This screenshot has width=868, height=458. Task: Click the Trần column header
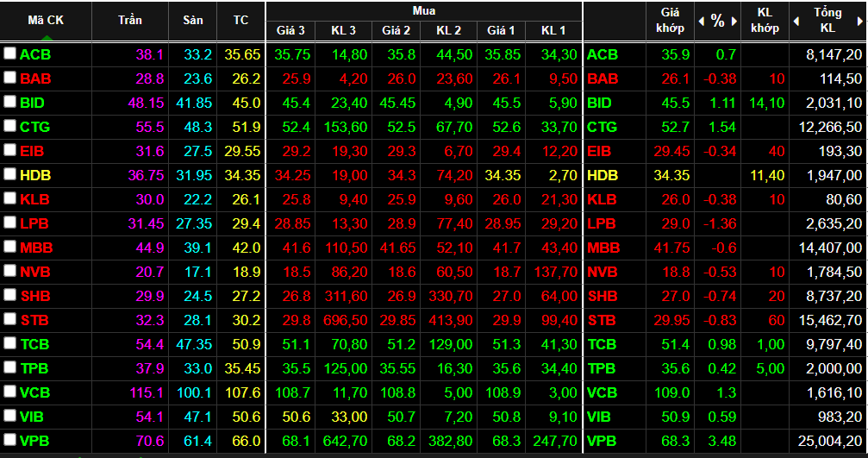pos(130,21)
